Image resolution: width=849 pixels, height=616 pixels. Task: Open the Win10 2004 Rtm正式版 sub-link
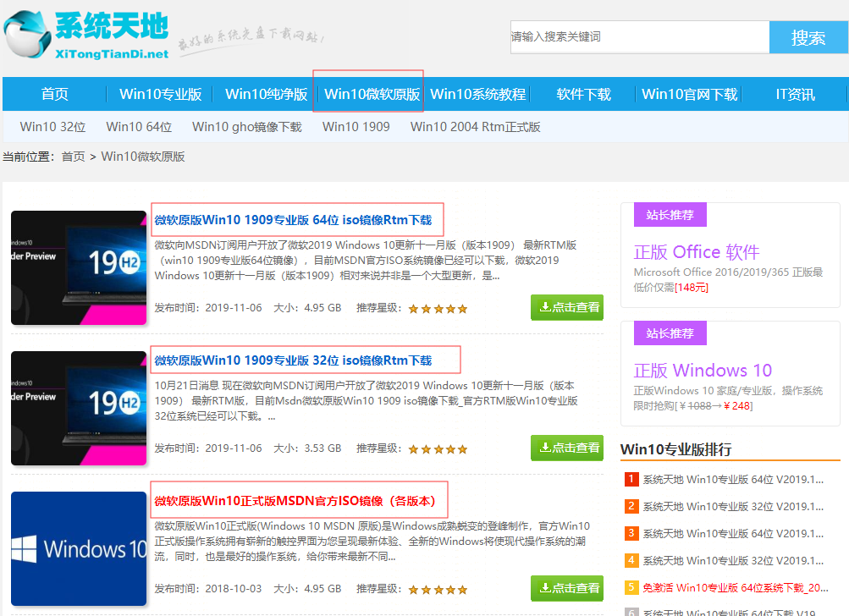[476, 127]
